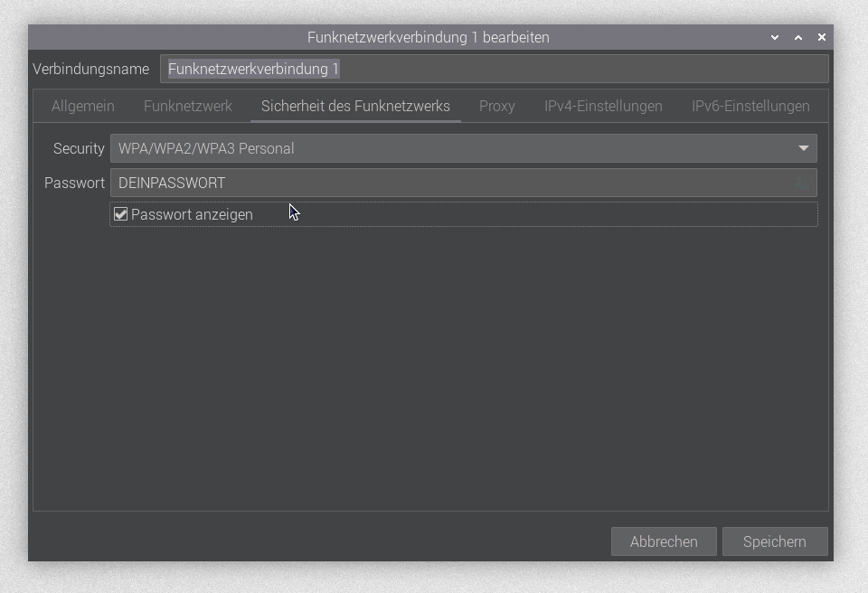Switch to the Allgemein tab
The height and width of the screenshot is (593, 868).
83,106
